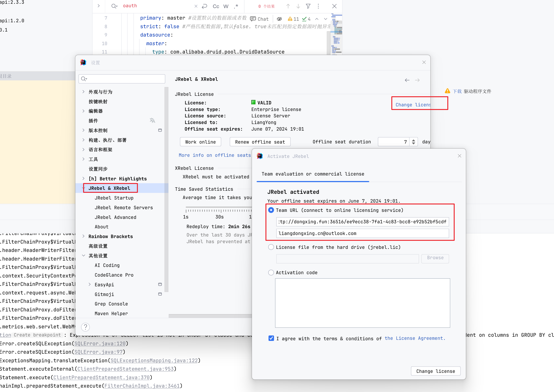Toggle the agree with terms checkbox

[x=271, y=338]
